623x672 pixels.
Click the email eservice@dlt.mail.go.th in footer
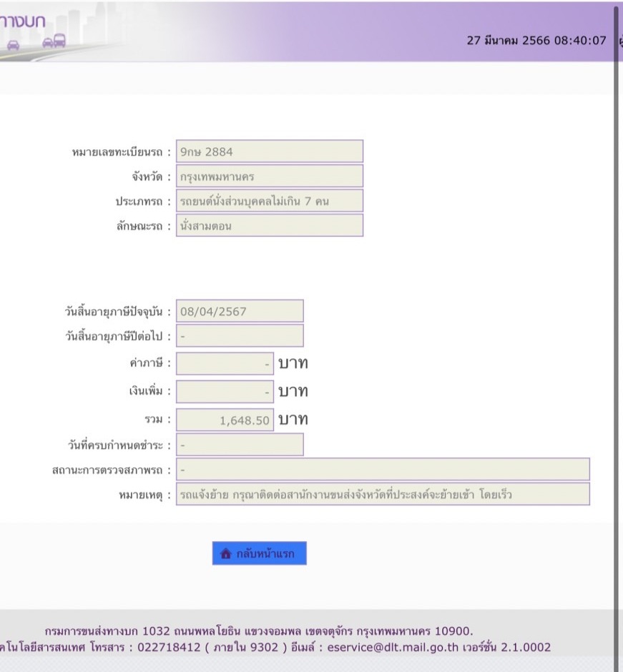[393, 647]
